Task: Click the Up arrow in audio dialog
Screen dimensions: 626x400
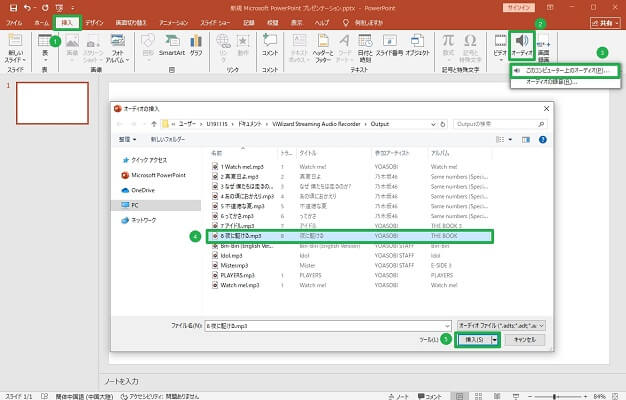Action: pos(154,124)
